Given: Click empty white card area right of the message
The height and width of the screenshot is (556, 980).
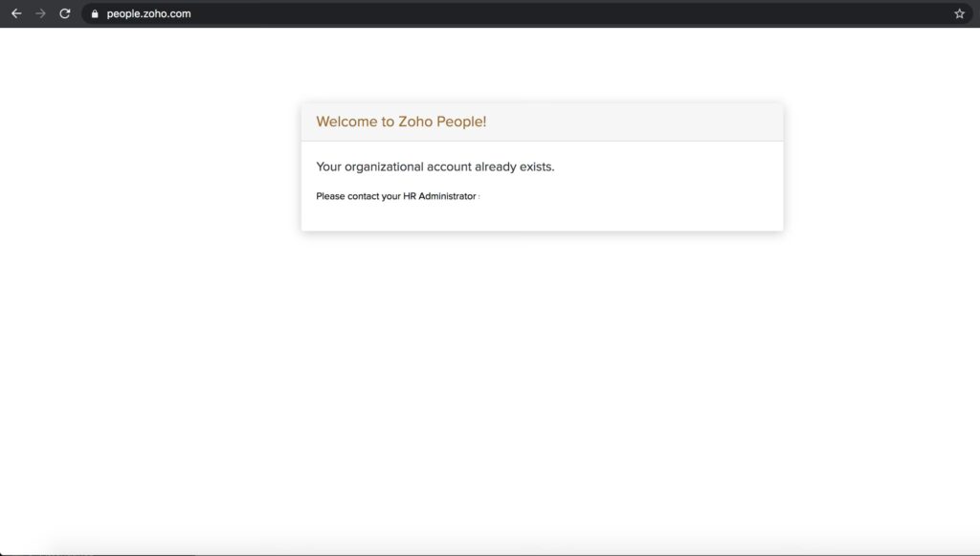Looking at the screenshot, I should [670, 182].
